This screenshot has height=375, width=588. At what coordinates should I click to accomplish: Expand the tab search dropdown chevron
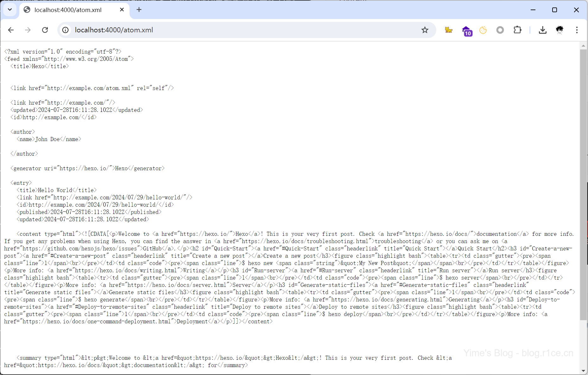10,10
